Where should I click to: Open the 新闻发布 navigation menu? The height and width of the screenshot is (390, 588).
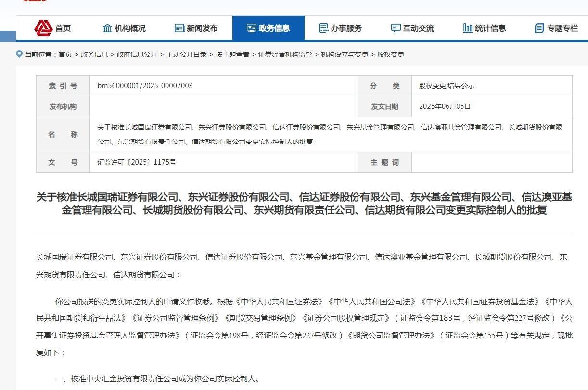click(x=202, y=28)
